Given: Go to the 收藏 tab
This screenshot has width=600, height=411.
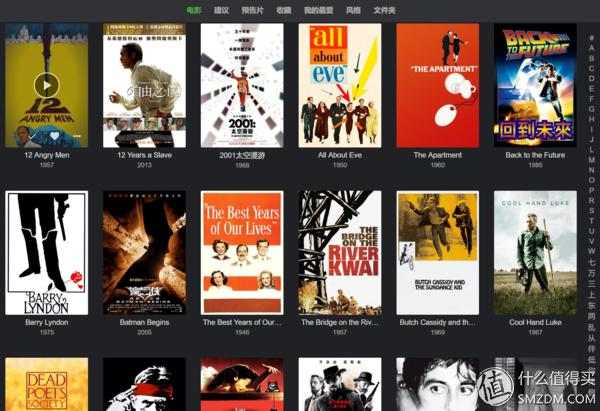Looking at the screenshot, I should [x=284, y=10].
